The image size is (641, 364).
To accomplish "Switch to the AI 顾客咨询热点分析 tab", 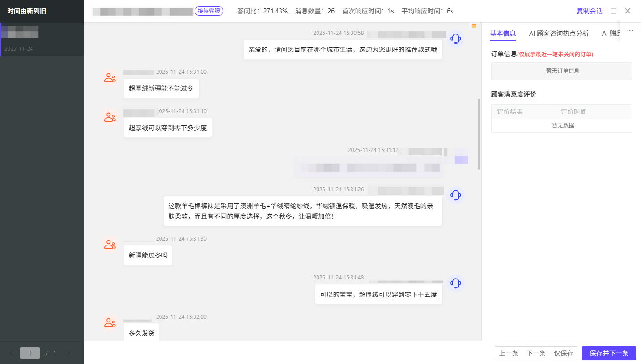I will click(559, 33).
